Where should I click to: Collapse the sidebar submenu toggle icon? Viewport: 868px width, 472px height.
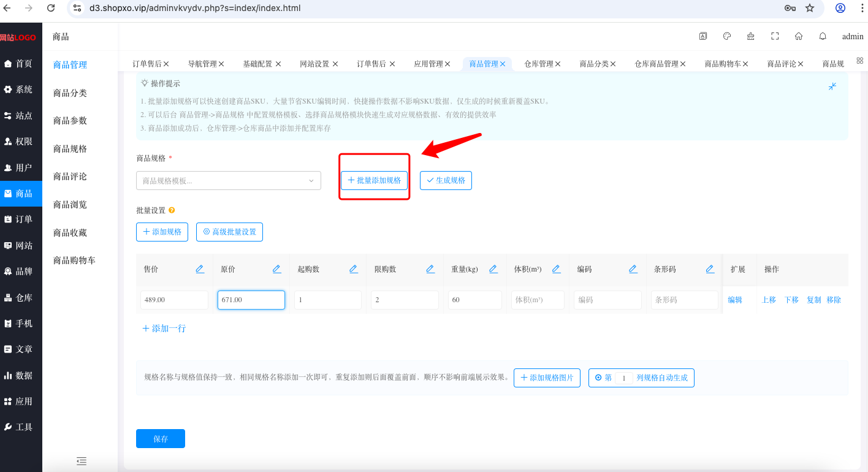(x=82, y=461)
